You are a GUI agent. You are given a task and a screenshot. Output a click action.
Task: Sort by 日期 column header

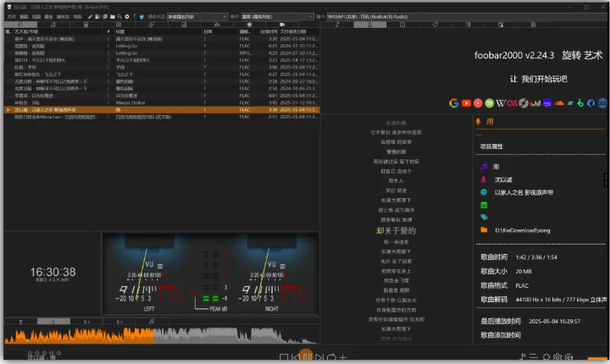coord(219,31)
